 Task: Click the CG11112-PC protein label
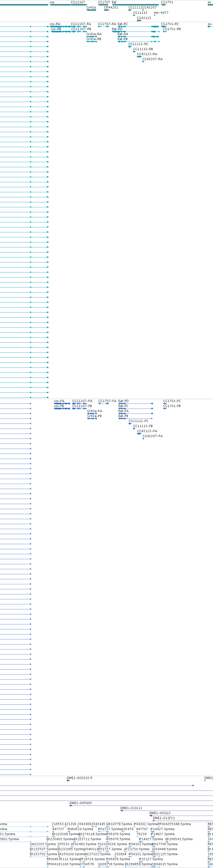[x=138, y=421]
